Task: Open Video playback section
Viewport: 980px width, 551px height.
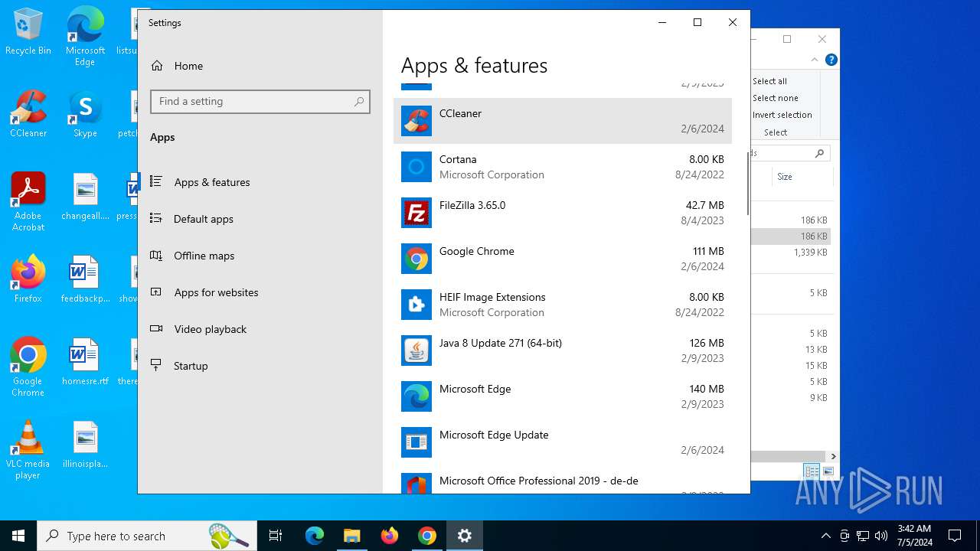Action: [x=260, y=329]
